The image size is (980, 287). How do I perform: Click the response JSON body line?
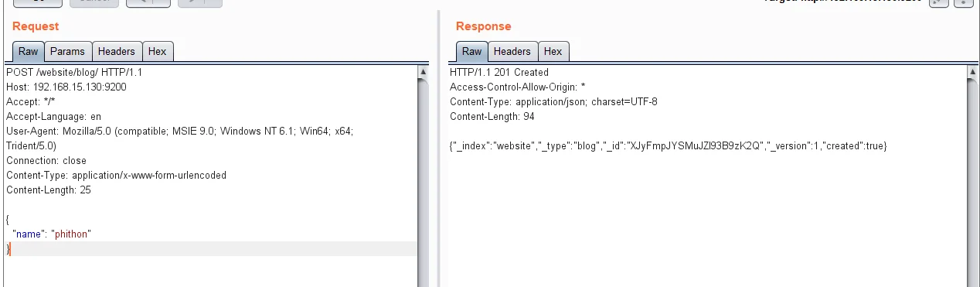pos(668,145)
